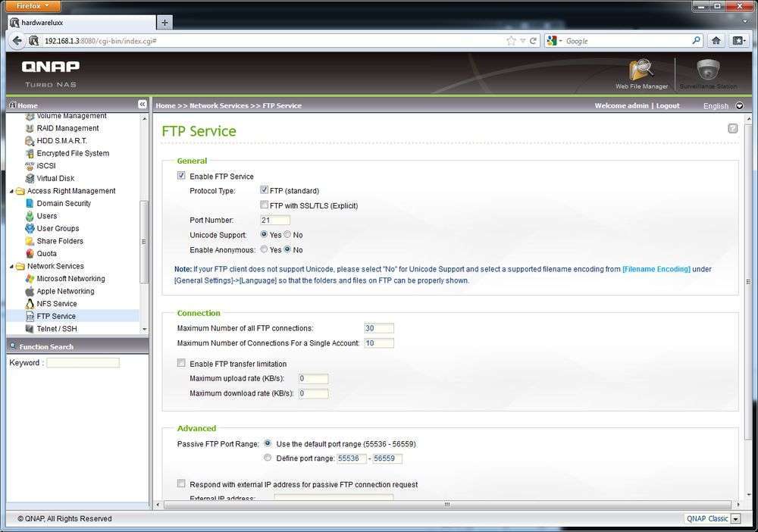The height and width of the screenshot is (532, 758).
Task: Click the single account connections field
Action: (379, 343)
